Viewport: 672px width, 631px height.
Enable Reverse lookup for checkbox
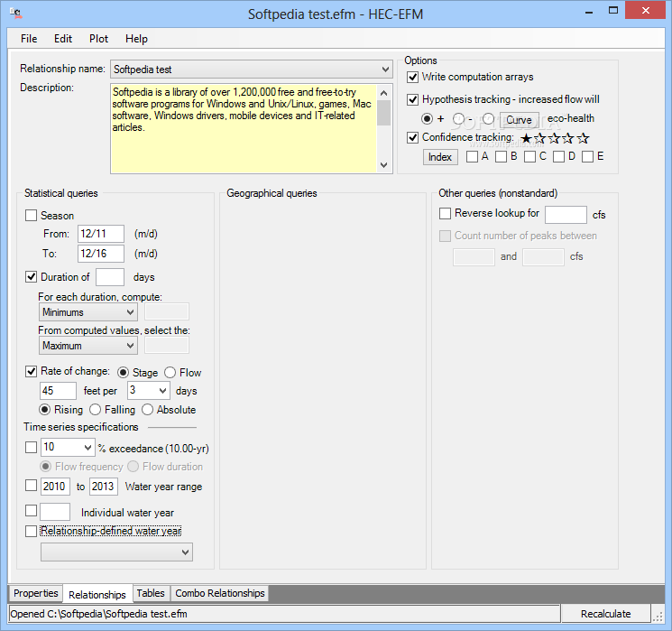coord(446,213)
